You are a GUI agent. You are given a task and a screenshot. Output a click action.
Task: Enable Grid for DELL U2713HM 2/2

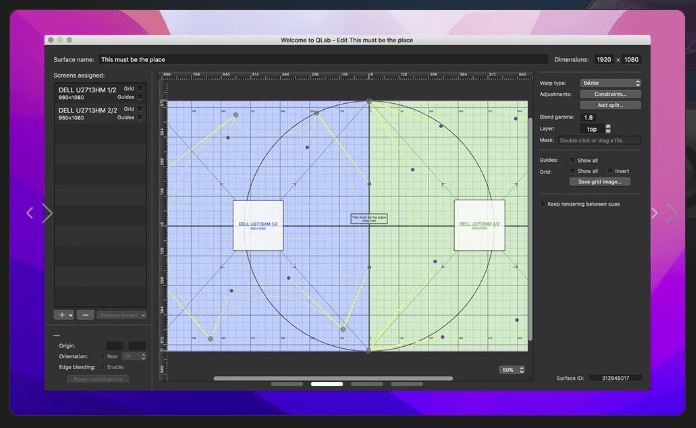(x=140, y=109)
